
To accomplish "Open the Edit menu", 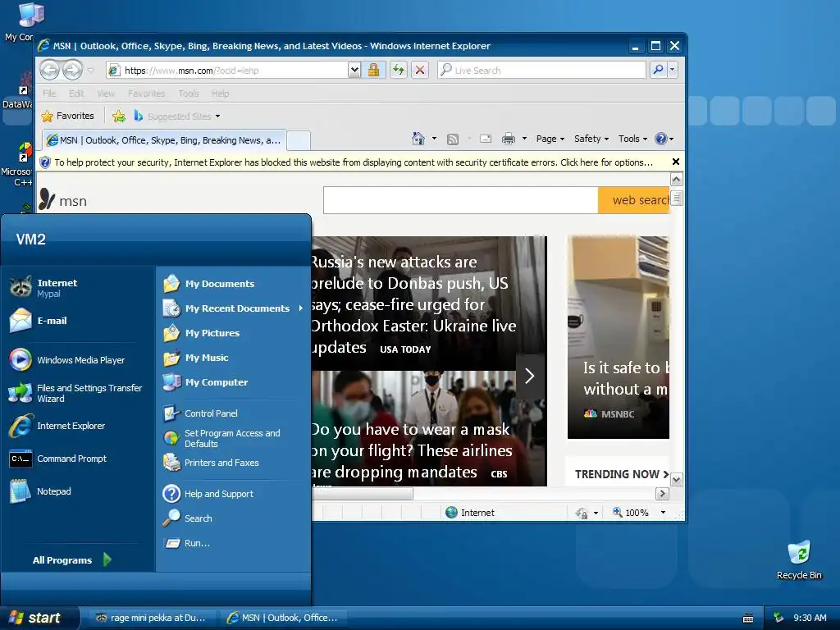I will (x=76, y=94).
